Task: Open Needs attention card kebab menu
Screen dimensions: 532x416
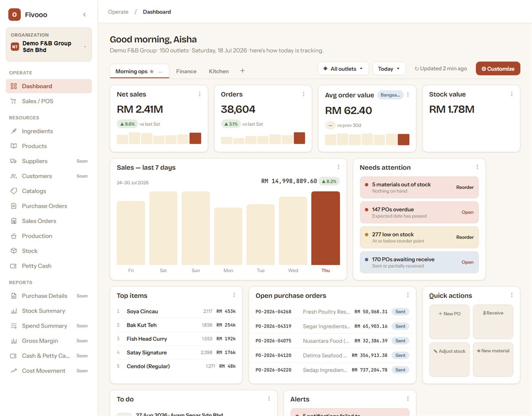Action: (x=477, y=167)
